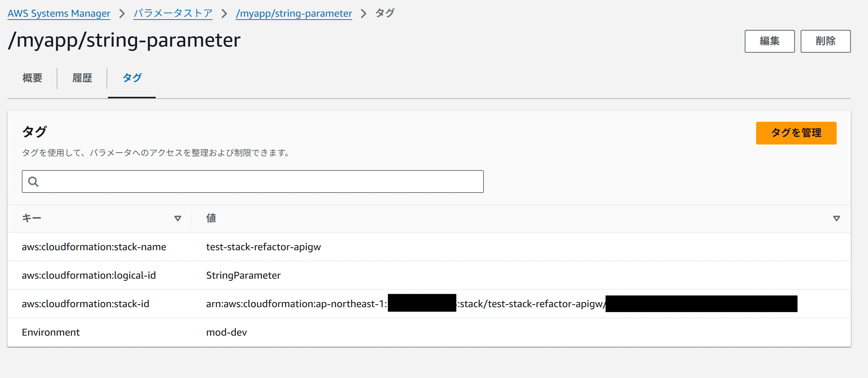Focus the tag search input field
The width and height of the screenshot is (868, 378).
pyautogui.click(x=253, y=182)
